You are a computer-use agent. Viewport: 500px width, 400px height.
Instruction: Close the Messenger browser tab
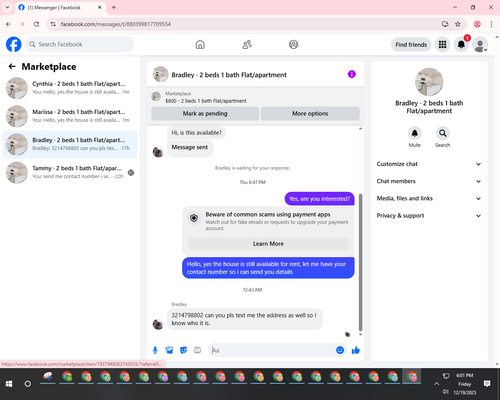100,7
